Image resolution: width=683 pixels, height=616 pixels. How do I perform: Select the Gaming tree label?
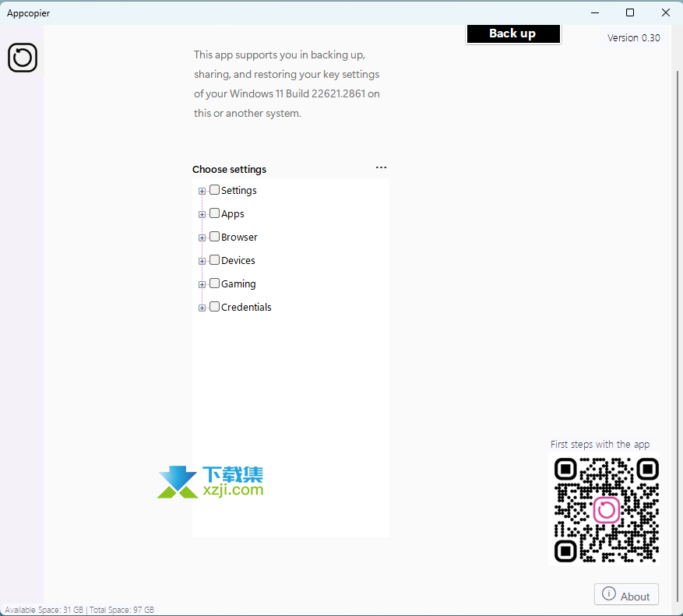238,284
